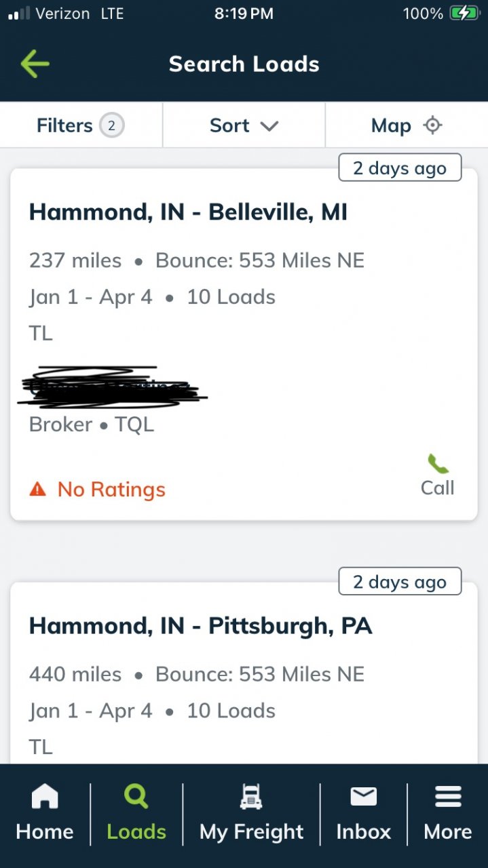Tap the green back arrow
This screenshot has width=488, height=868.
click(x=35, y=64)
